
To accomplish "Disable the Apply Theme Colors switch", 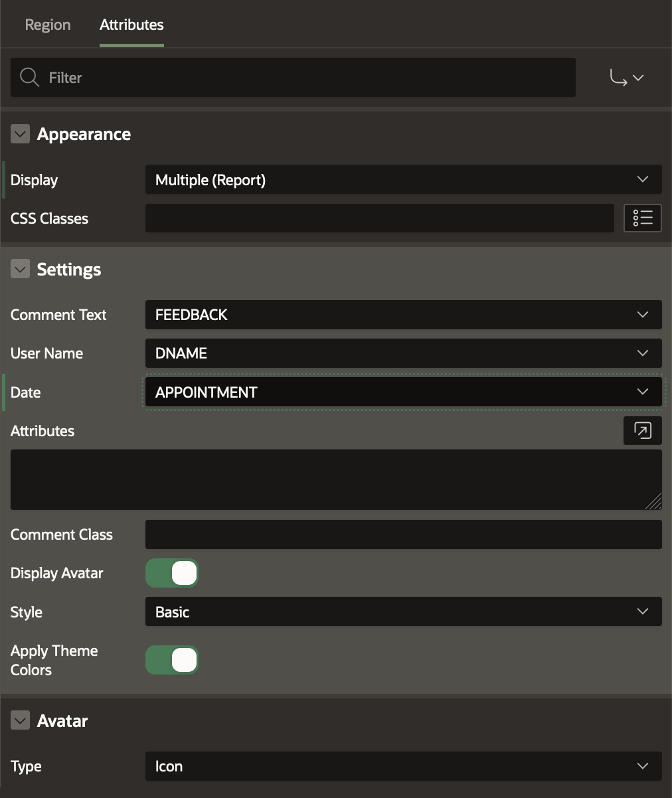I will (x=172, y=660).
